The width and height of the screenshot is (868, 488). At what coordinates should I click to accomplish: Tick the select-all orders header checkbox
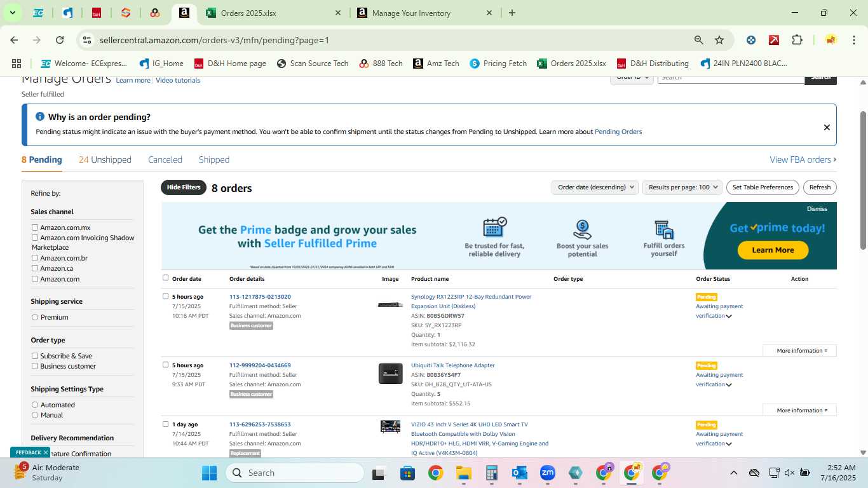pos(166,278)
